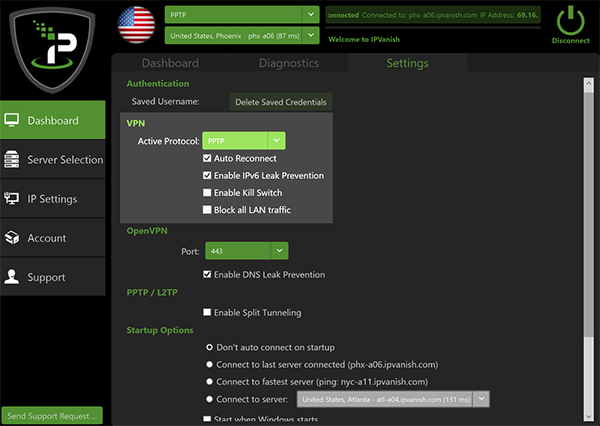Uncheck the Auto Reconnect checkbox
This screenshot has height=426, width=600.
[x=207, y=159]
